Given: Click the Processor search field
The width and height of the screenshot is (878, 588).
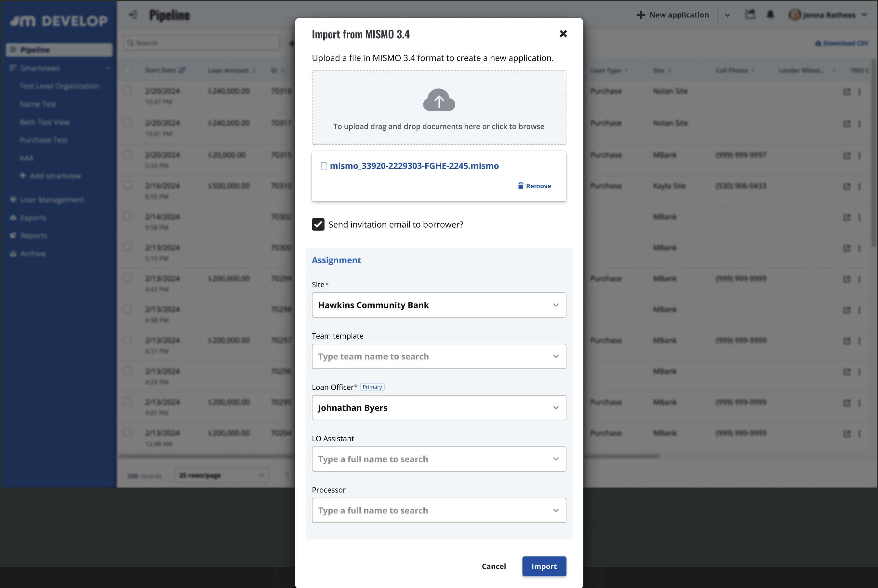Looking at the screenshot, I should (431, 510).
